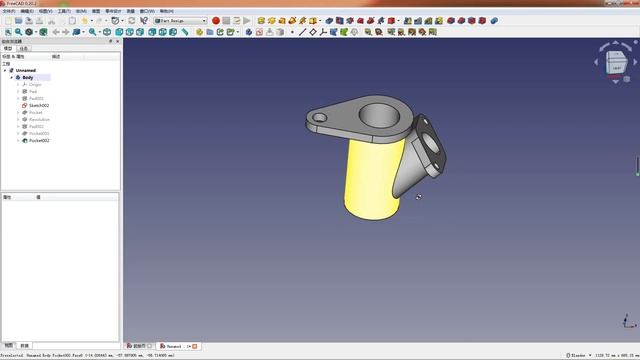The image size is (640, 360).
Task: Expand the Revolution tree item
Action: tap(18, 120)
